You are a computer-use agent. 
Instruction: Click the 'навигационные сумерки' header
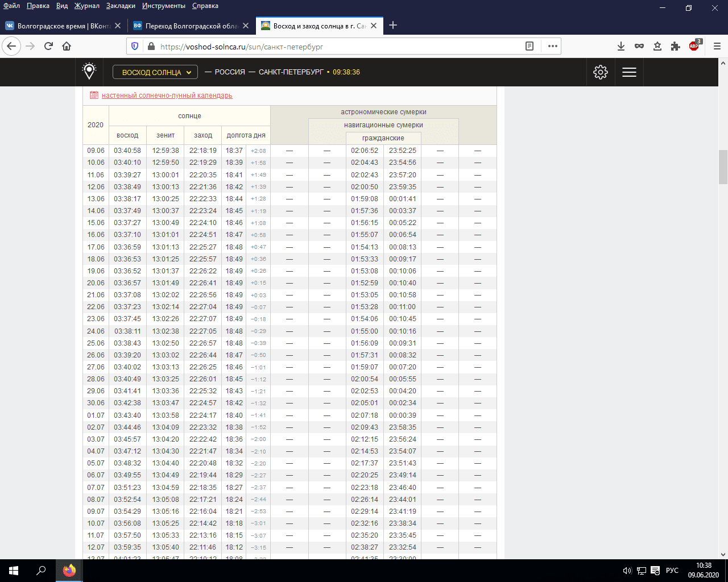click(383, 125)
